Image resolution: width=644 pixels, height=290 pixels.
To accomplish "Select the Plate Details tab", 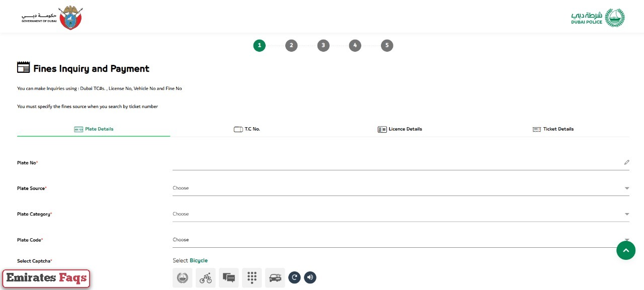I will [94, 129].
